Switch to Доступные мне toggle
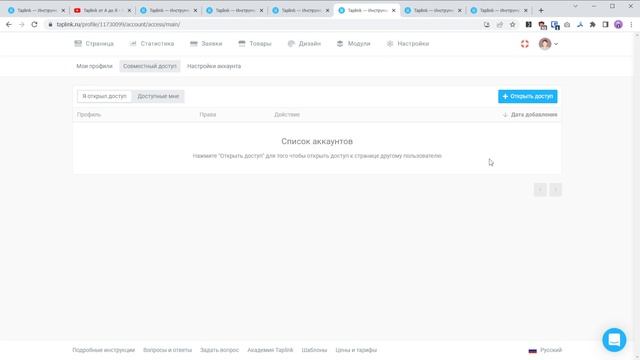The width and height of the screenshot is (640, 360). click(158, 96)
